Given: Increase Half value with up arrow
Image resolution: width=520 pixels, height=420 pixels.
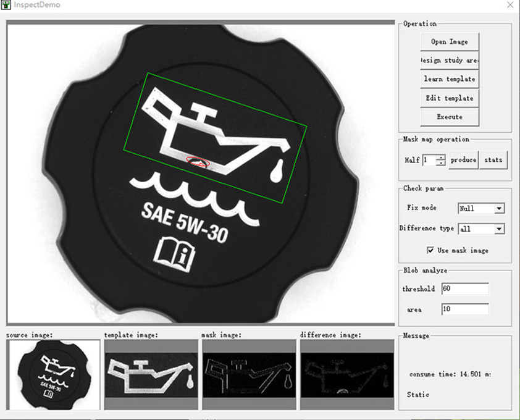Looking at the screenshot, I should click(x=440, y=157).
